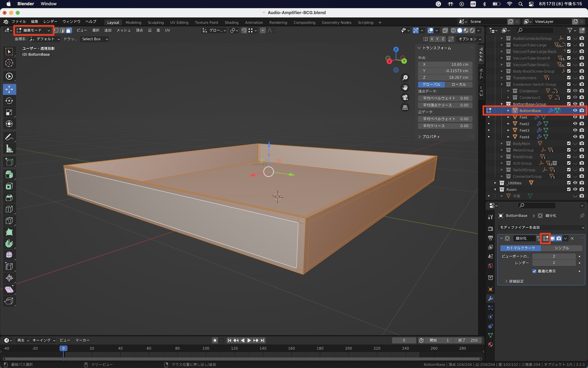
Task: Click the pan view hand icon
Action: pos(405,87)
